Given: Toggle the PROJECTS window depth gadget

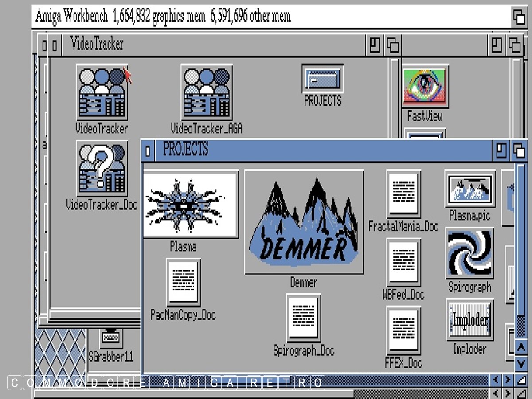Looking at the screenshot, I should [x=519, y=151].
